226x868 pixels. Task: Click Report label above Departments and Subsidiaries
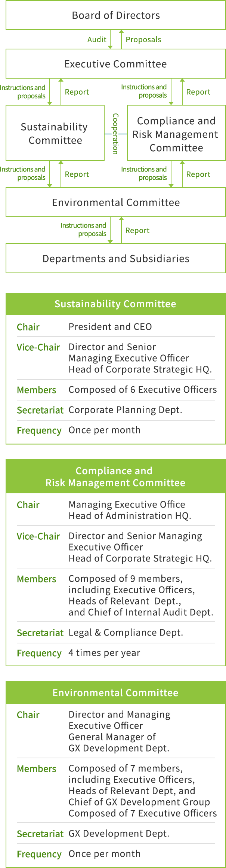point(137,230)
